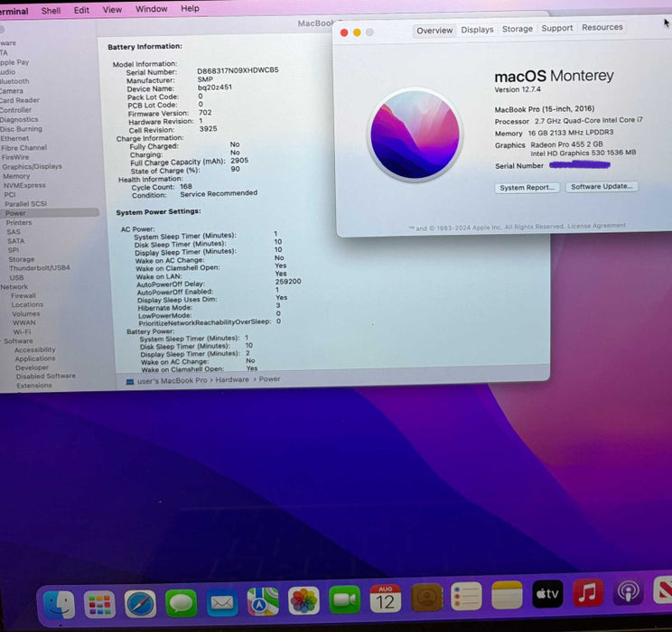Select SPI in the sidebar
The width and height of the screenshot is (672, 632).
[x=13, y=250]
